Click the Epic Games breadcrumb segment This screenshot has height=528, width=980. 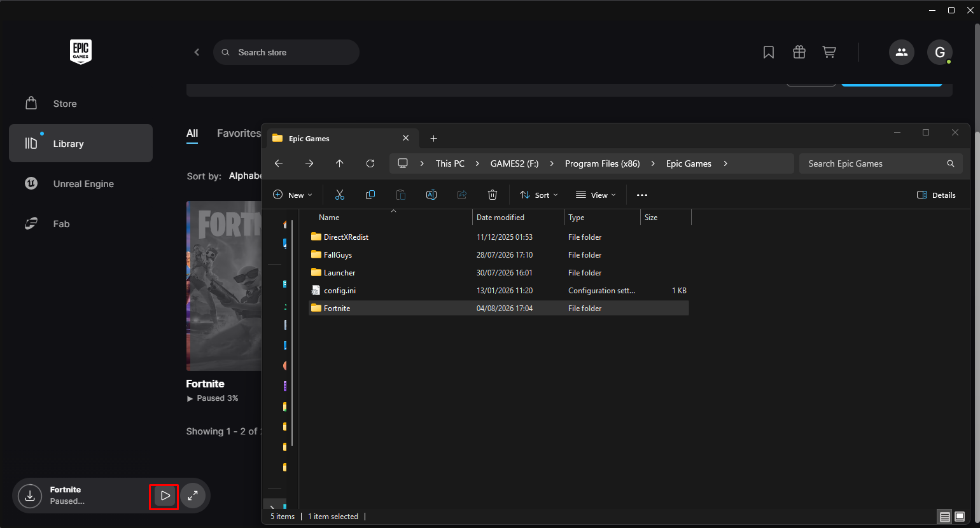(x=689, y=163)
